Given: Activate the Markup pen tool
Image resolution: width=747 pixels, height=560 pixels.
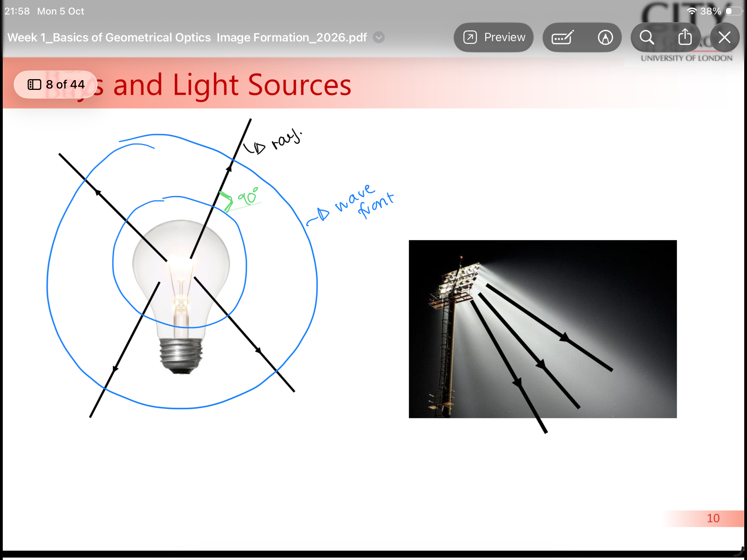Looking at the screenshot, I should (605, 37).
